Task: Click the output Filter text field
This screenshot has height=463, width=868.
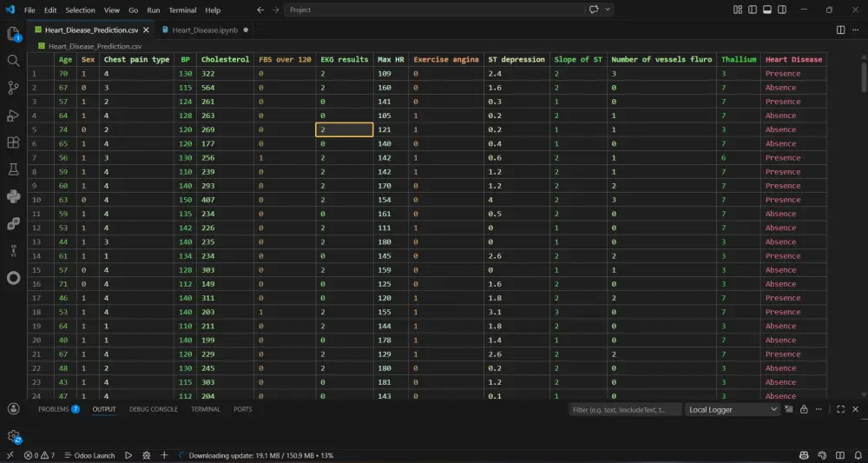Action: point(626,409)
